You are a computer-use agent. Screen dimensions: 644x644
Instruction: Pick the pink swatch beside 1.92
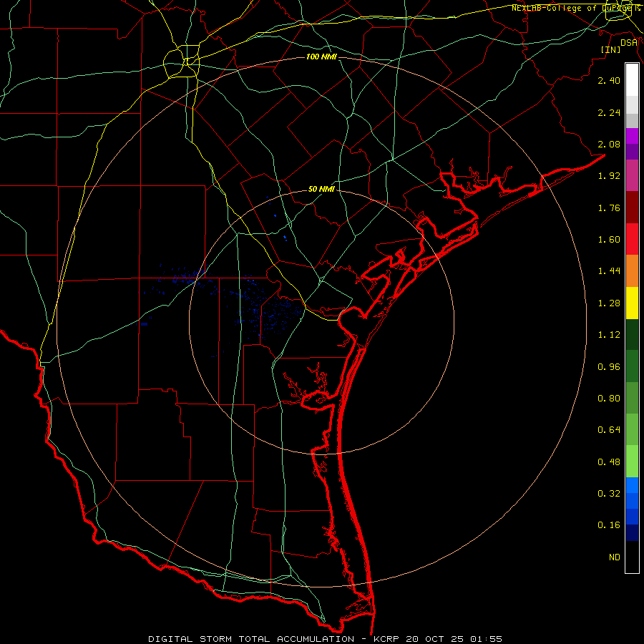pos(632,175)
